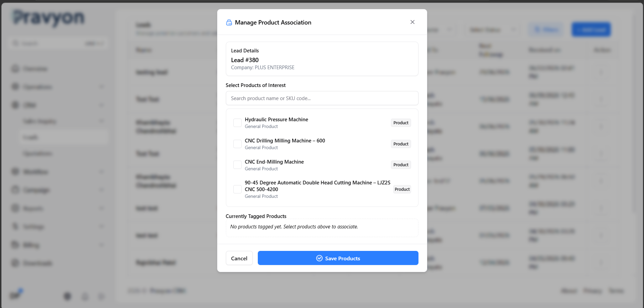Viewport: 644px width, 308px height.
Task: Click the Billing icon in background sidebar
Action: [15, 245]
